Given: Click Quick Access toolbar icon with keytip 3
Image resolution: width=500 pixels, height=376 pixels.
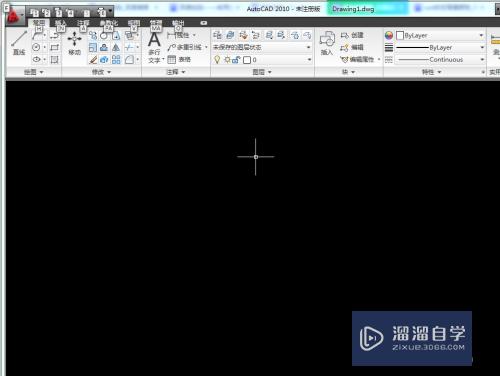Looking at the screenshot, I should (58, 13).
